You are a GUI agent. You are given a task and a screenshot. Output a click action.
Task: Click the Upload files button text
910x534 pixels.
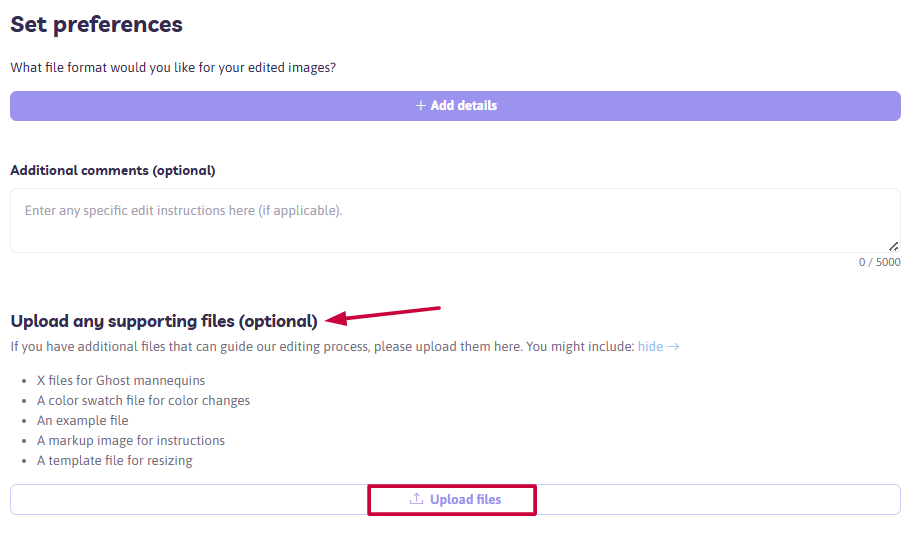465,499
